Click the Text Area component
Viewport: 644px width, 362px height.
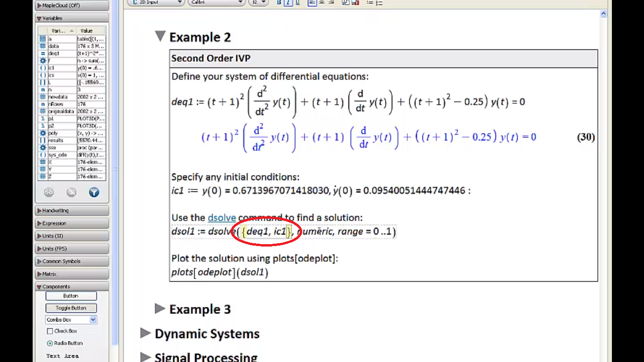pyautogui.click(x=62, y=356)
